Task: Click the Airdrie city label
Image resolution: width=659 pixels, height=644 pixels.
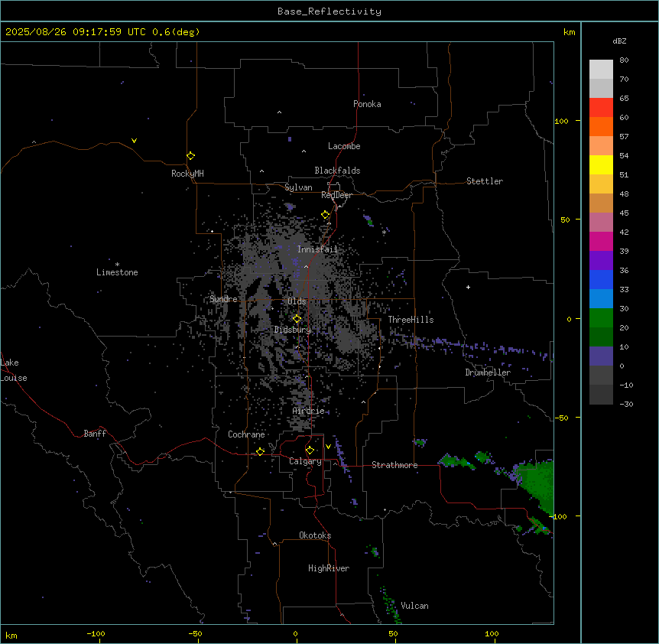Action: (x=309, y=411)
